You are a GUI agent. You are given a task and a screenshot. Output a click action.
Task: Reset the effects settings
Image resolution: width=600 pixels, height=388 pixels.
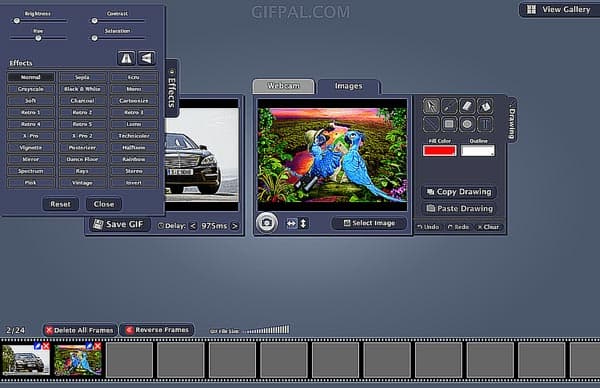point(60,204)
